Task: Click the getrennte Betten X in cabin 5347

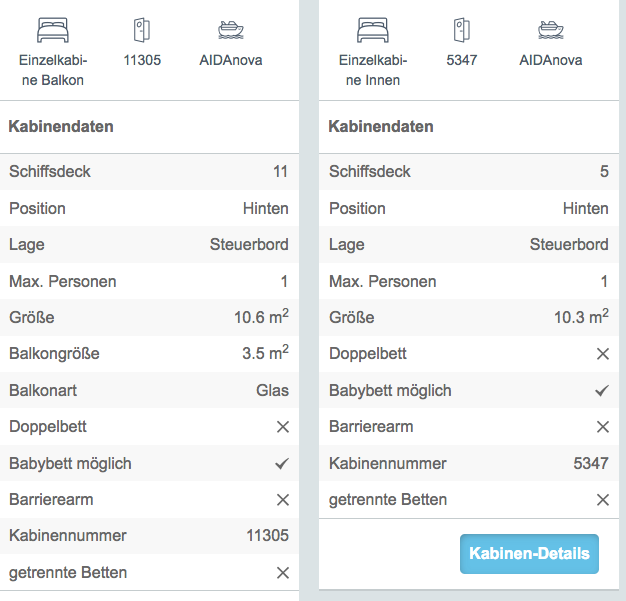Action: point(603,500)
